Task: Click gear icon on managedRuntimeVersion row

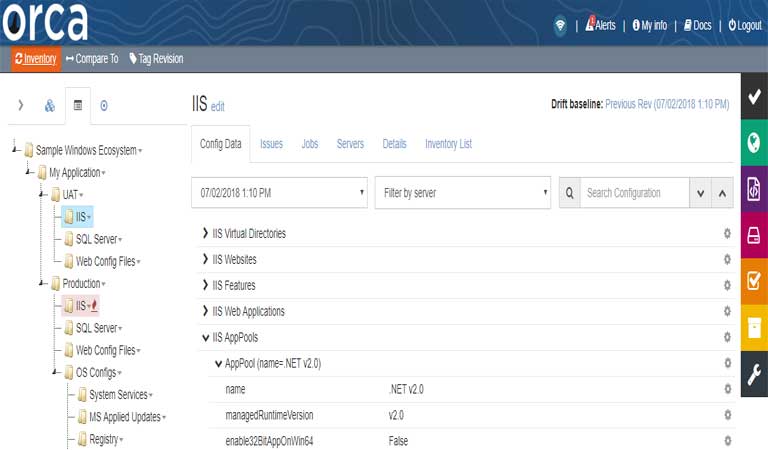Action: pyautogui.click(x=727, y=415)
